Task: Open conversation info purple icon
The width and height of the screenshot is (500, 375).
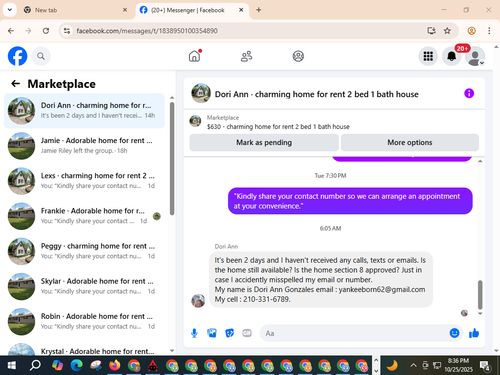Action: (469, 93)
